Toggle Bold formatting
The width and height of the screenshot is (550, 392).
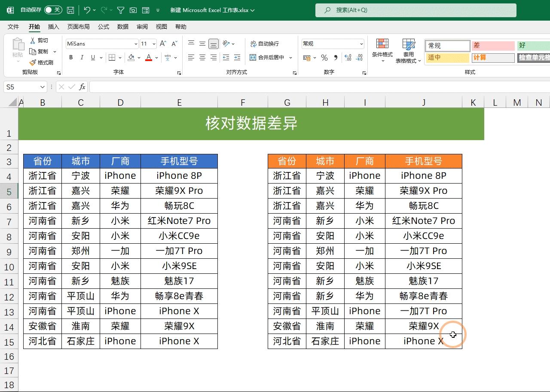[71, 57]
